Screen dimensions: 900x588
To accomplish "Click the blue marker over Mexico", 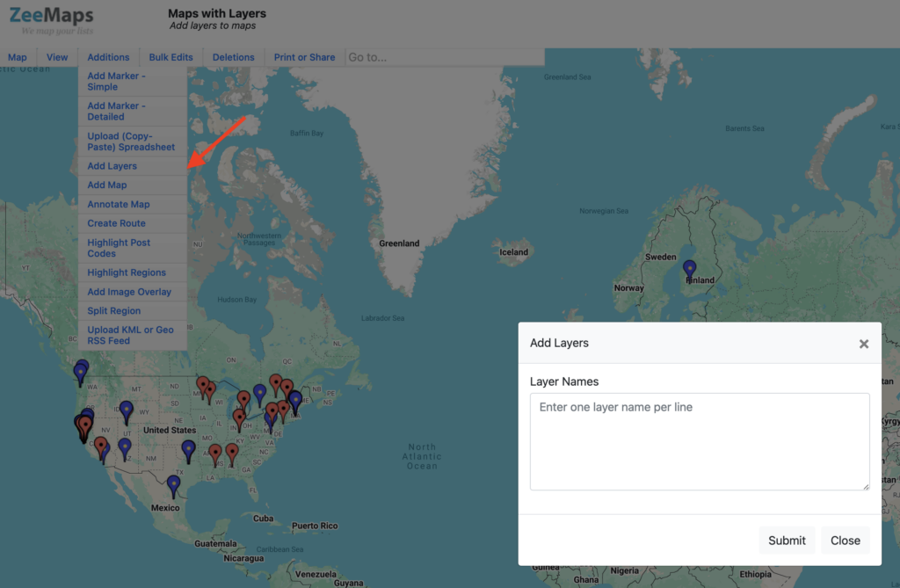I will 173,483.
